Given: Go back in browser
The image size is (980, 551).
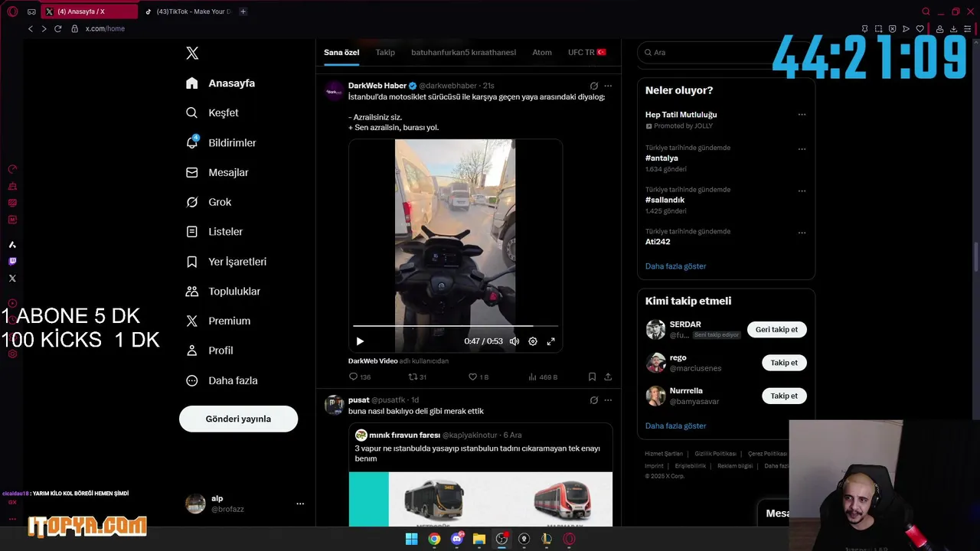Looking at the screenshot, I should tap(31, 28).
